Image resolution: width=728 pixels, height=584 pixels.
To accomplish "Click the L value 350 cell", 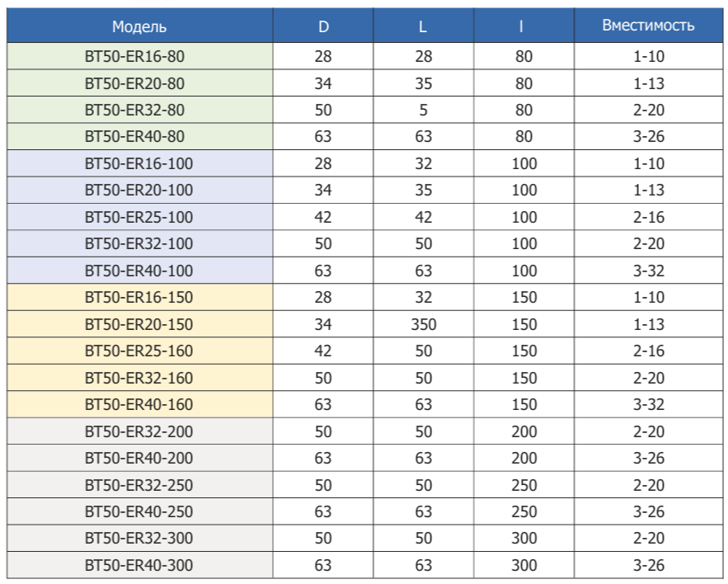I will click(x=423, y=324).
